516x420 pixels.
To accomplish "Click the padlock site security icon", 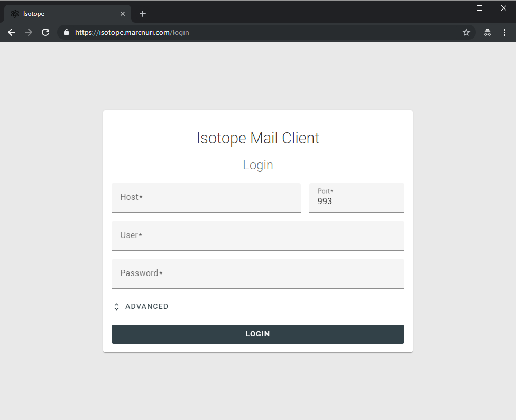I will [x=67, y=32].
